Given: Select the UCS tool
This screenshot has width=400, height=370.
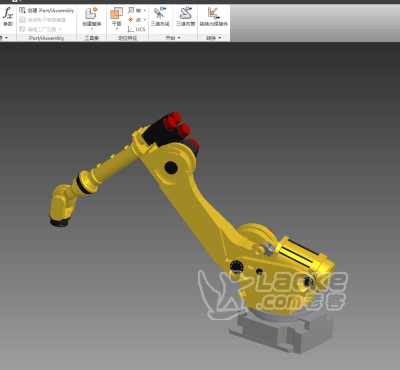Looking at the screenshot, I should coord(137,29).
